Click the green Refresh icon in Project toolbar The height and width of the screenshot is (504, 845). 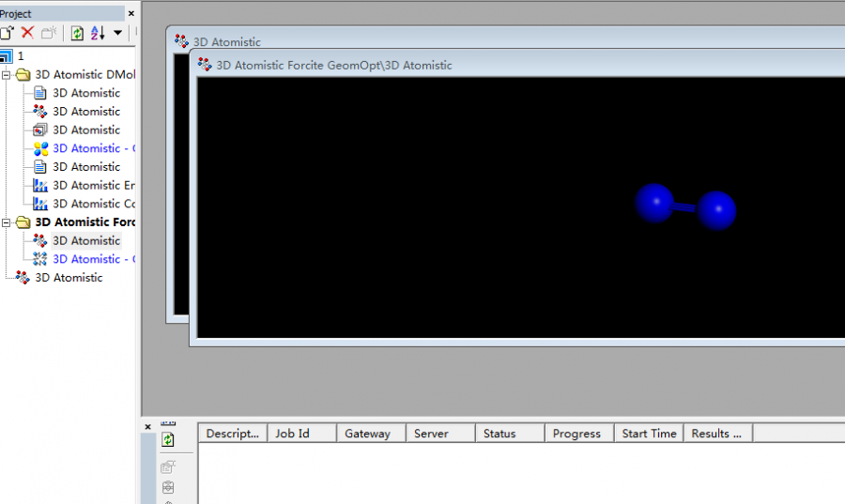(77, 33)
